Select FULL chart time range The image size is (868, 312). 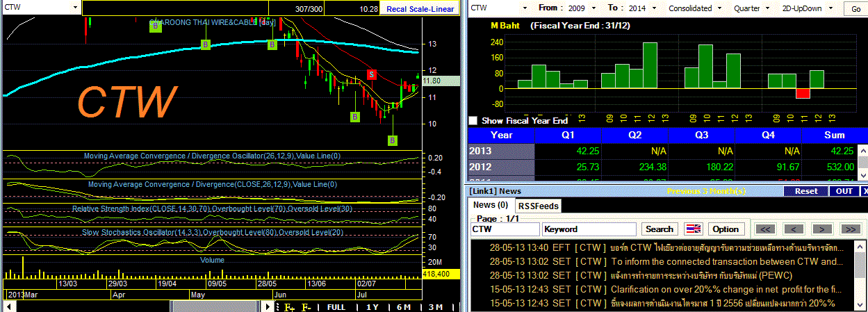click(336, 306)
